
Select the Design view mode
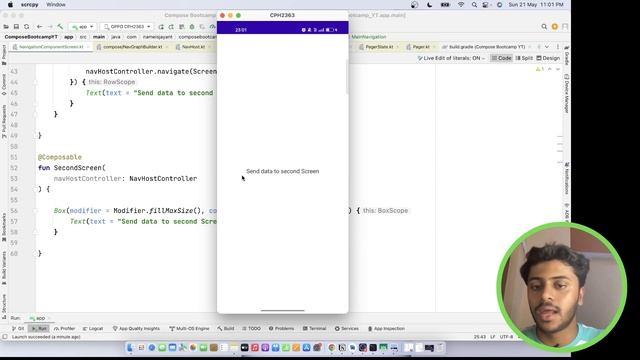(548, 58)
